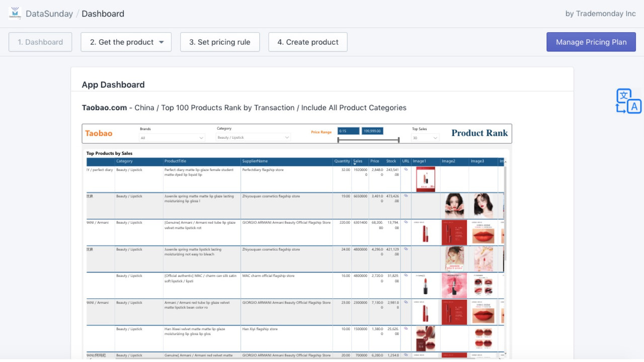Click the Manage Pricing Plan button
Viewport: 644px width, 362px height.
591,42
